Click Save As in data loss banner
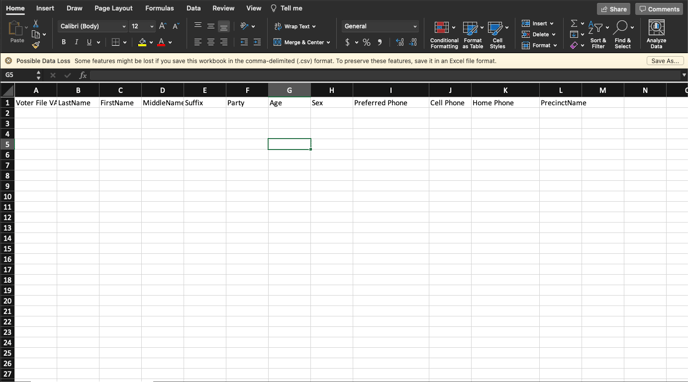This screenshot has height=382, width=688. [x=665, y=61]
